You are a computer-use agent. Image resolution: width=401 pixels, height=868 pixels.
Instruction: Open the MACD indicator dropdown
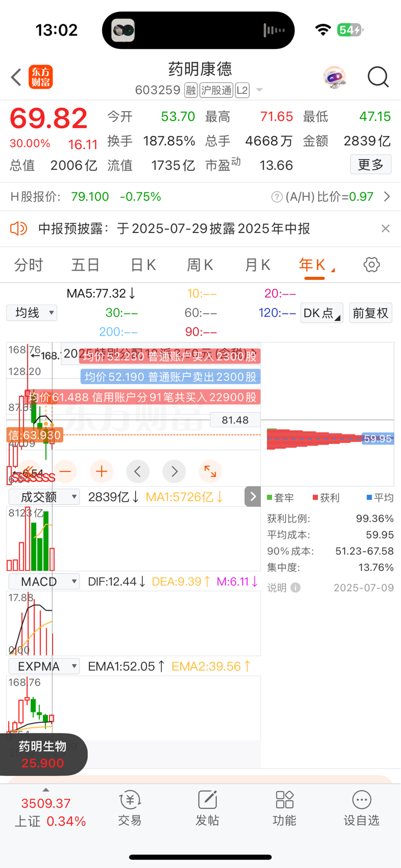(44, 581)
